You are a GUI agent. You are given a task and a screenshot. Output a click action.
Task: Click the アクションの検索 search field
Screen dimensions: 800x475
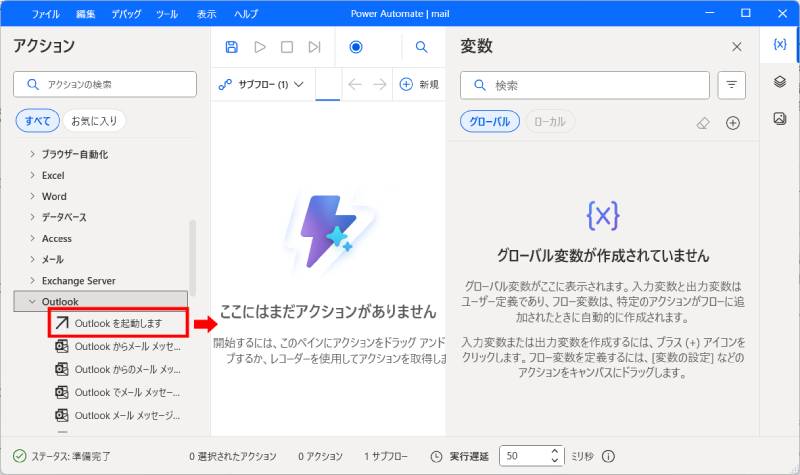(105, 84)
